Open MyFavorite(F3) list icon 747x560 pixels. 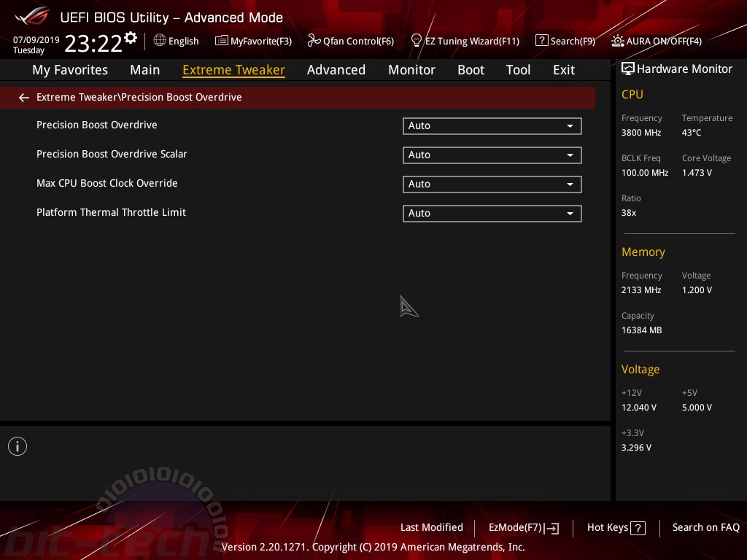tap(221, 41)
